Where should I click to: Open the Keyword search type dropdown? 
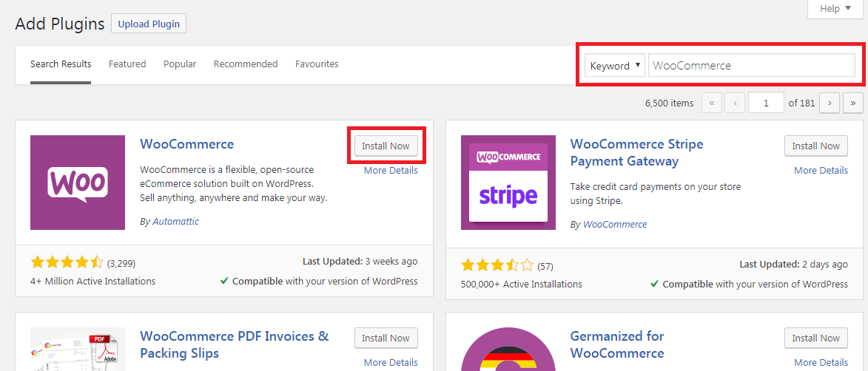coord(615,65)
